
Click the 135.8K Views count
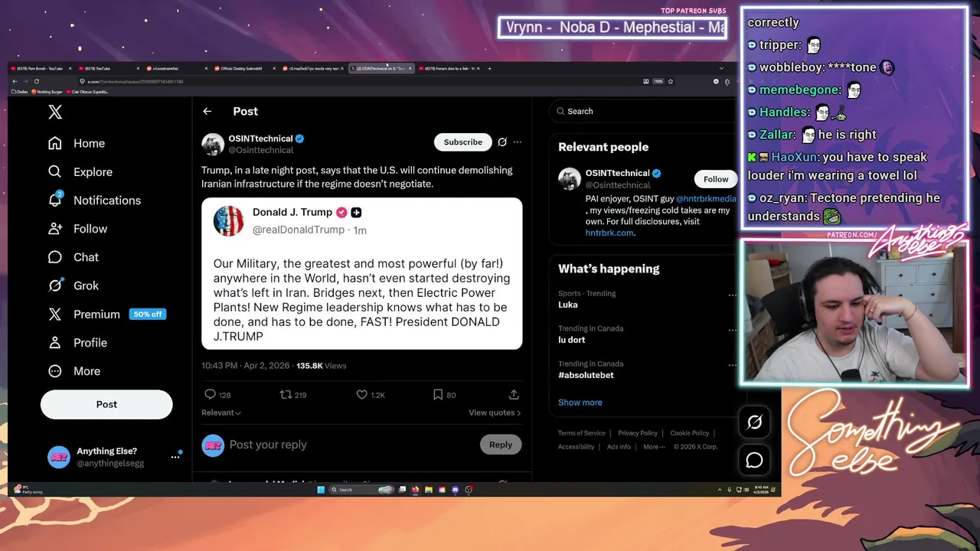(322, 366)
